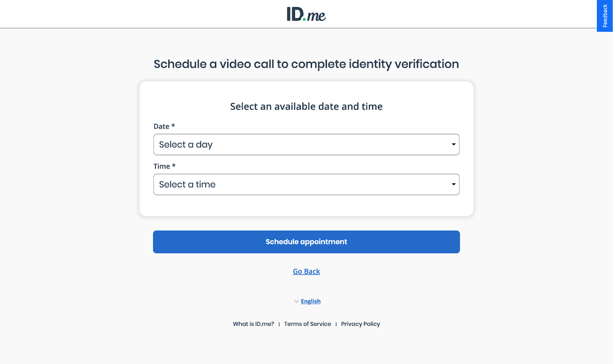Viewport: 613px width, 364px height.
Task: Click the white appointment card area
Action: point(306,207)
